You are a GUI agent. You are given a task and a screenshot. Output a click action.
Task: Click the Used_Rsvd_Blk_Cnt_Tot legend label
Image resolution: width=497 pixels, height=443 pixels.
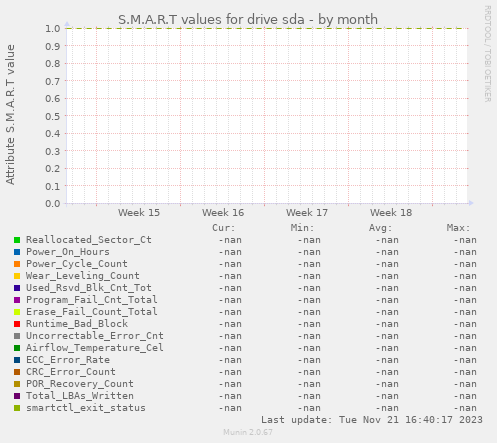click(x=89, y=288)
